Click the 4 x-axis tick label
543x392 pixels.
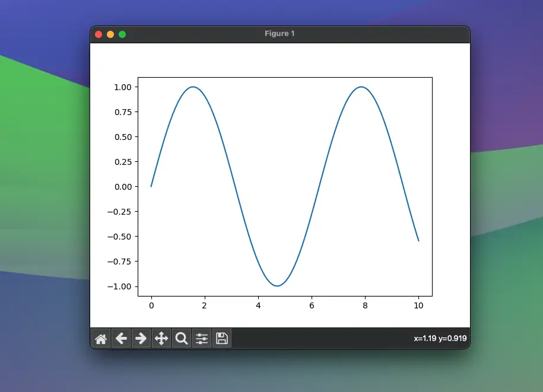[x=258, y=305]
